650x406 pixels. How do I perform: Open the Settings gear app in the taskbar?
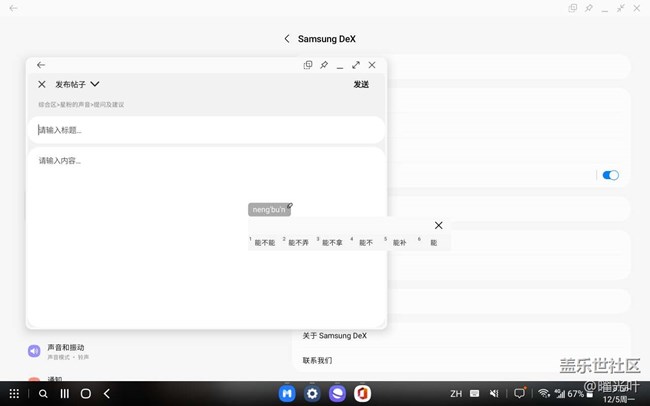pyautogui.click(x=312, y=394)
